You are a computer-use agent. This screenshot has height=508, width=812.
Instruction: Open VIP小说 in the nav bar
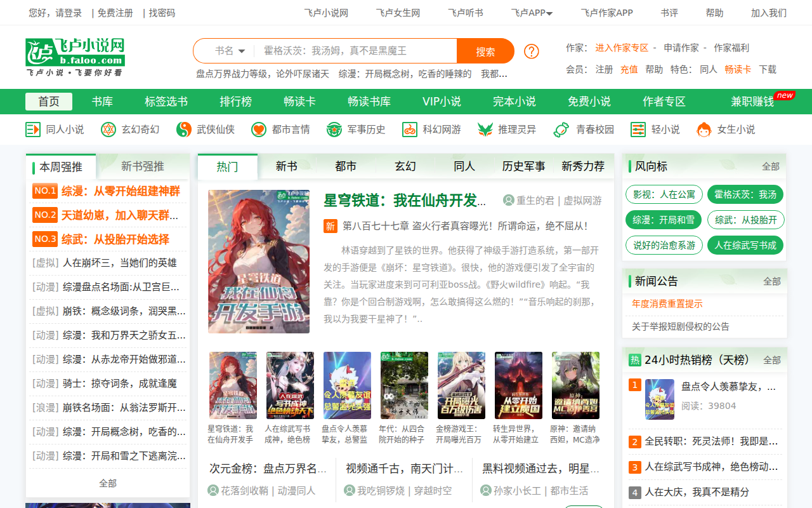(442, 102)
